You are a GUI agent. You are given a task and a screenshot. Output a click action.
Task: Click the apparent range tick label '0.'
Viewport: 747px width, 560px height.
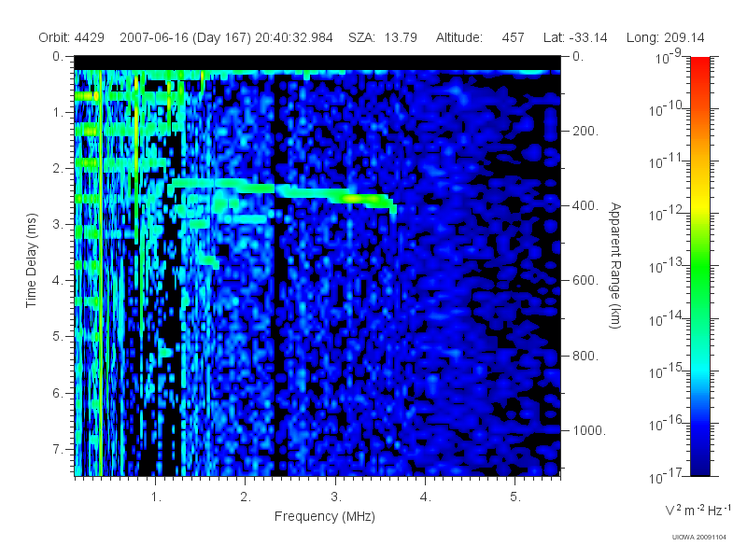pos(577,57)
